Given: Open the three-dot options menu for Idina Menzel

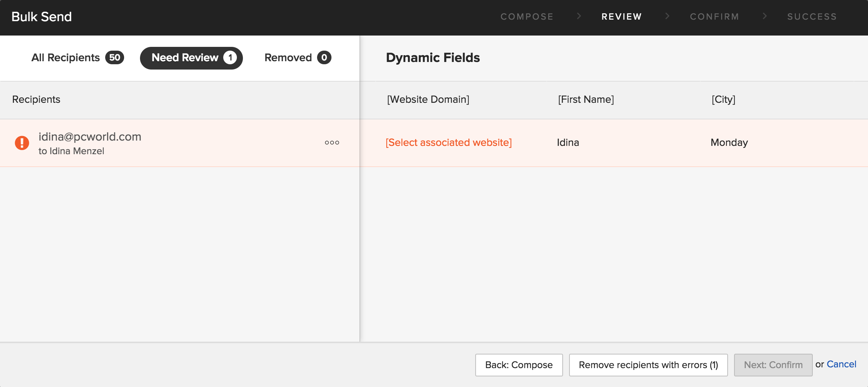Looking at the screenshot, I should point(332,142).
